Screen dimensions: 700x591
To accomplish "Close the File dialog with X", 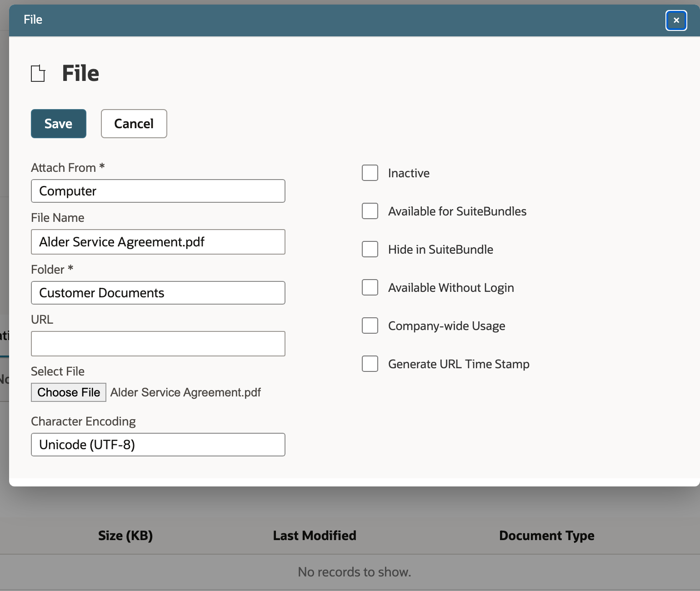I will point(676,20).
